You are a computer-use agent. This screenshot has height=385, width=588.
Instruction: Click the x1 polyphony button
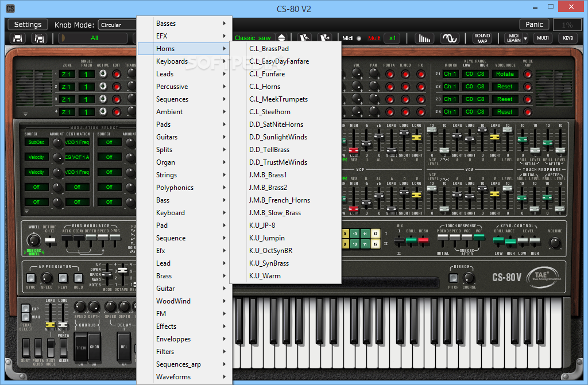coord(392,38)
